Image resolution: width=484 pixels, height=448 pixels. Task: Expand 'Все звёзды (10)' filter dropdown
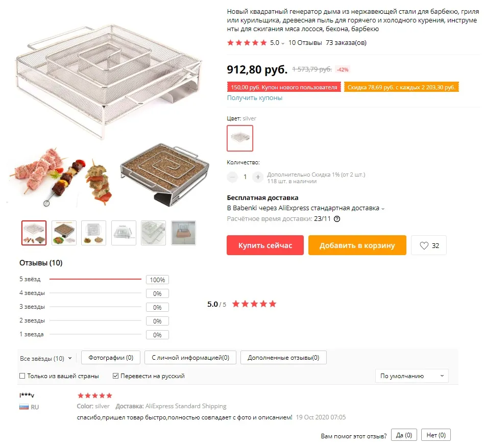pyautogui.click(x=45, y=358)
